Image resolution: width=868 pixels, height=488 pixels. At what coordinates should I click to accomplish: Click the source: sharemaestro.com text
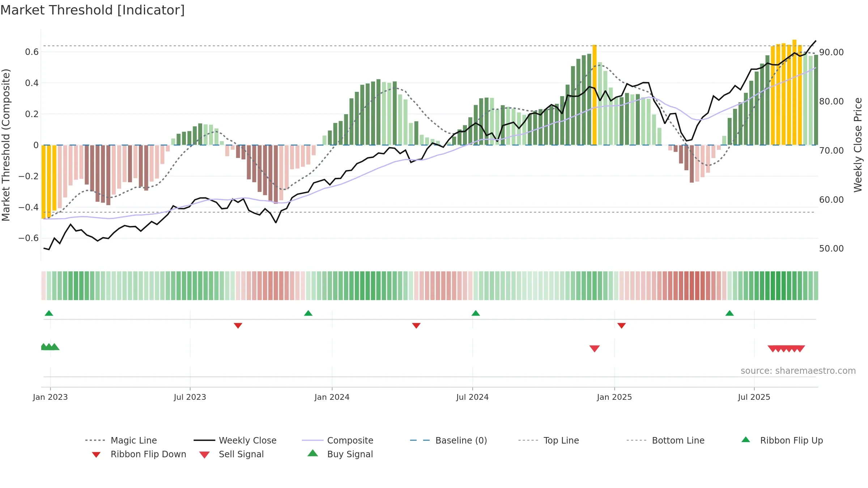(x=798, y=371)
